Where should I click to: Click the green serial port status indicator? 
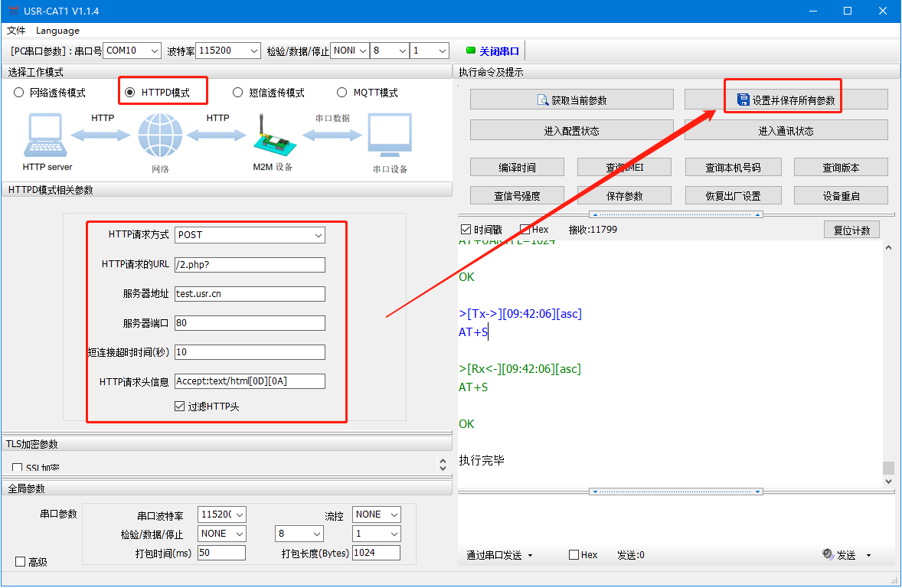[471, 51]
